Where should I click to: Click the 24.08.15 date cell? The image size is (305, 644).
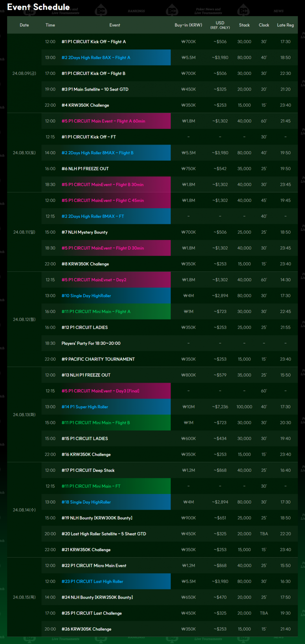click(x=24, y=597)
